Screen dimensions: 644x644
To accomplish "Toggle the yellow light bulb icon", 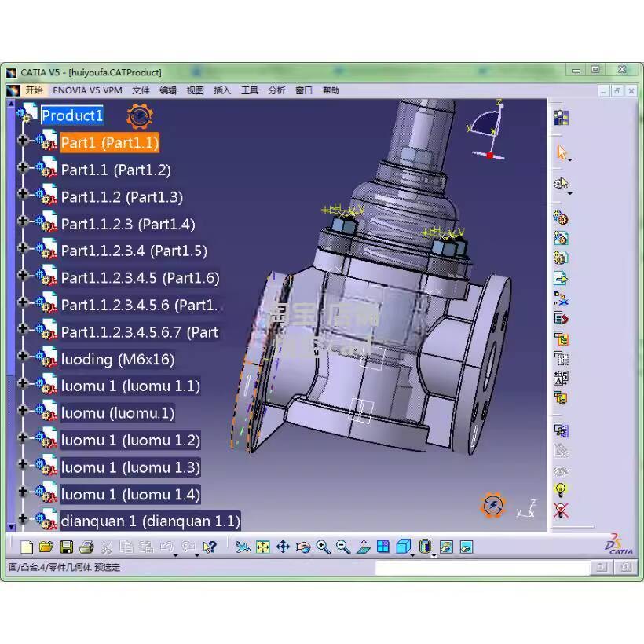I will point(561,490).
